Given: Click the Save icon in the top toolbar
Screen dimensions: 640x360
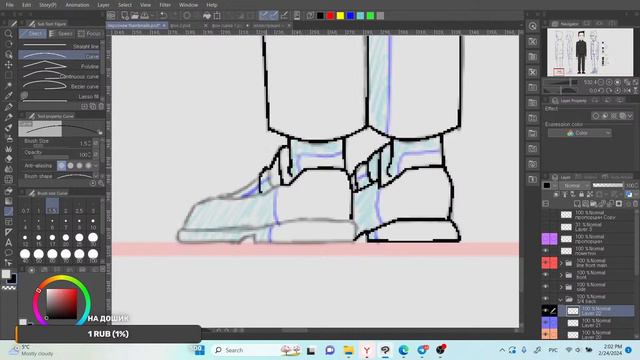Looking at the screenshot, I should click(144, 16).
